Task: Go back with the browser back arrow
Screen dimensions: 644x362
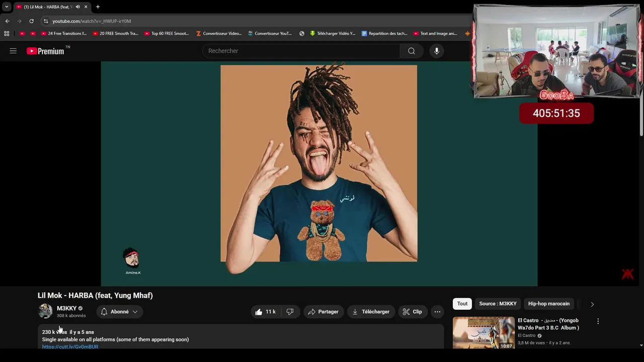Action: tap(7, 21)
